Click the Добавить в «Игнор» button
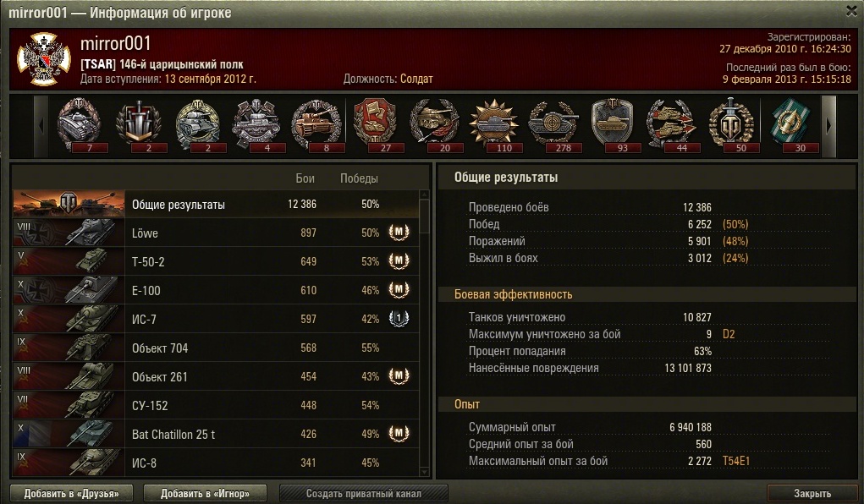The image size is (864, 504). click(x=205, y=494)
